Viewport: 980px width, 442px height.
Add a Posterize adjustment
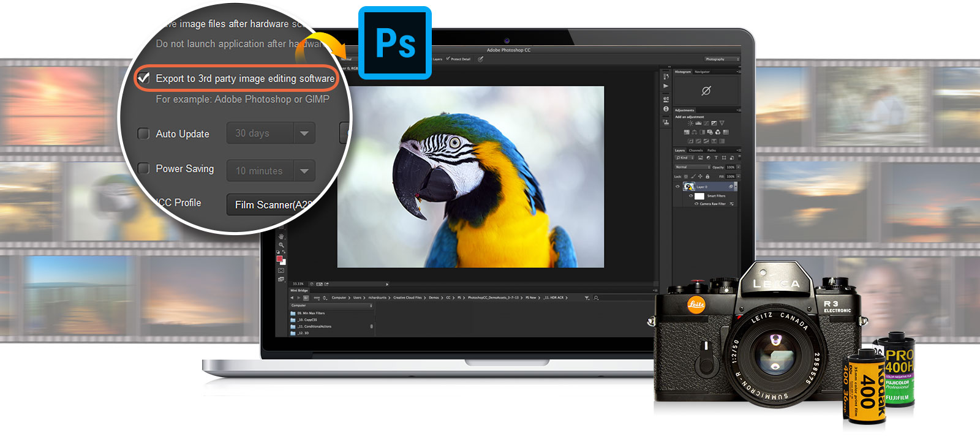[x=698, y=141]
